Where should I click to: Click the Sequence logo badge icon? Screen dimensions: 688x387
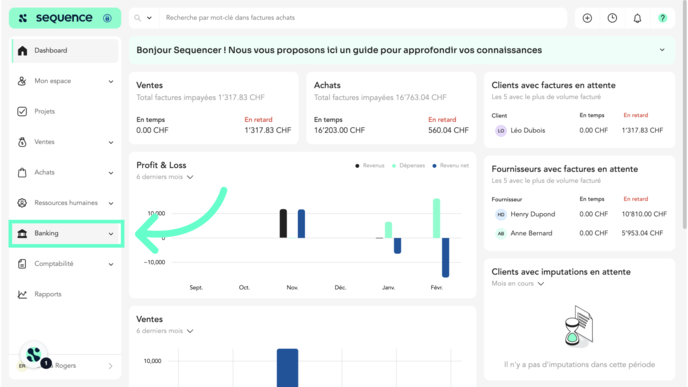pos(108,18)
